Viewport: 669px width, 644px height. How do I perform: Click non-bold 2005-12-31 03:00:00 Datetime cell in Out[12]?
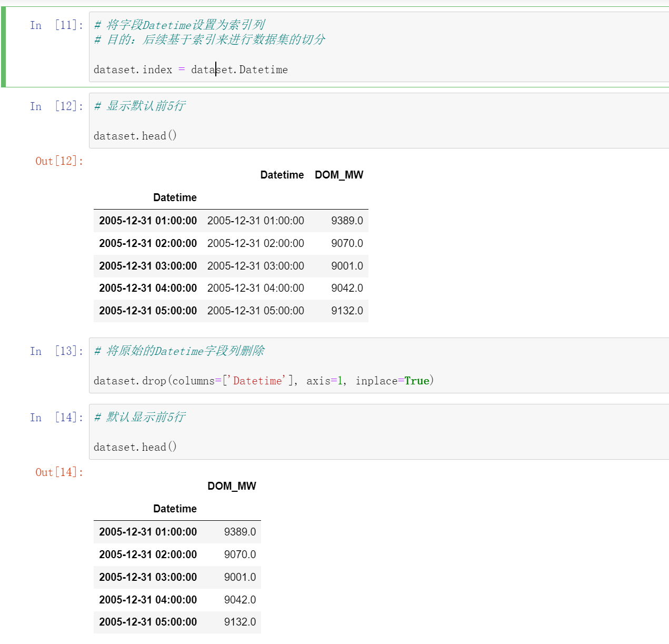[x=256, y=266]
